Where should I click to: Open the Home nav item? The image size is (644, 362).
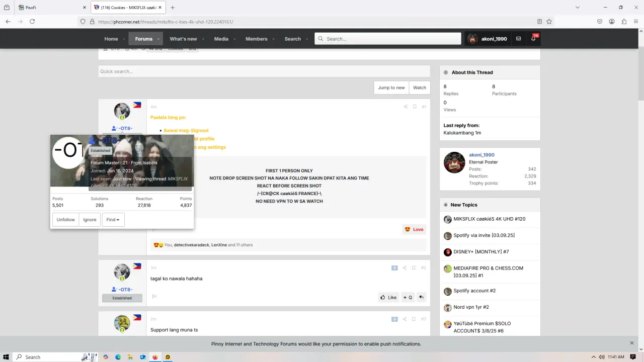tap(111, 39)
